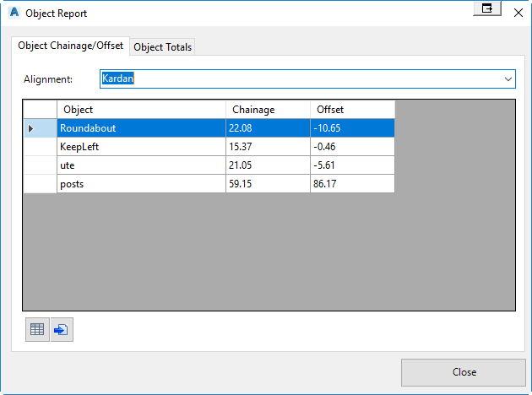Close the Object Report window with X
The width and height of the screenshot is (532, 395).
click(x=518, y=13)
